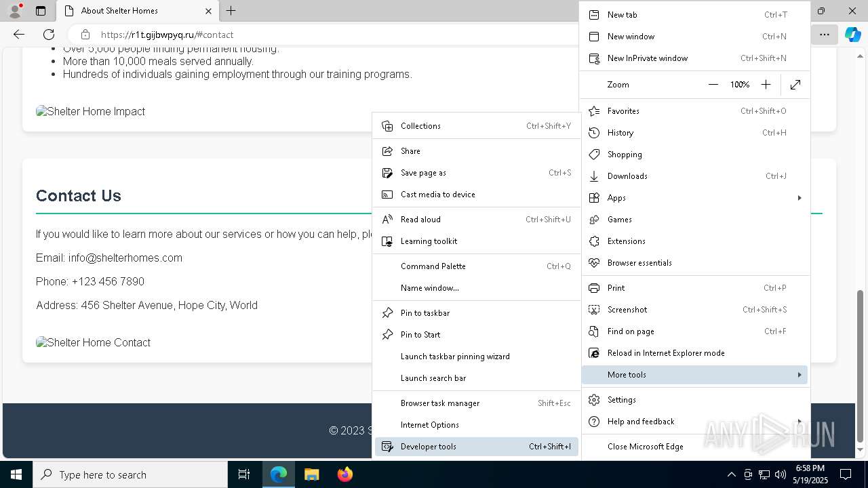Click the History clock icon
The width and height of the screenshot is (868, 488).
594,133
